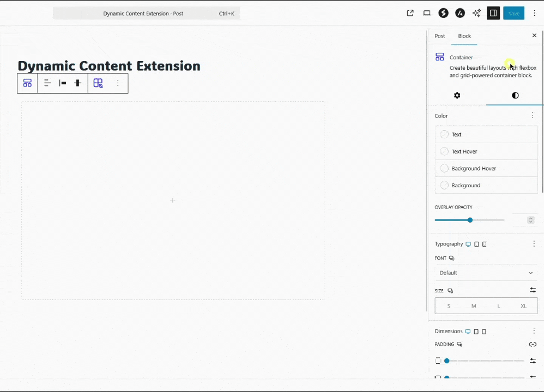This screenshot has width=544, height=392.
Task: Open the device preview (laptop) icon
Action: tap(427, 13)
